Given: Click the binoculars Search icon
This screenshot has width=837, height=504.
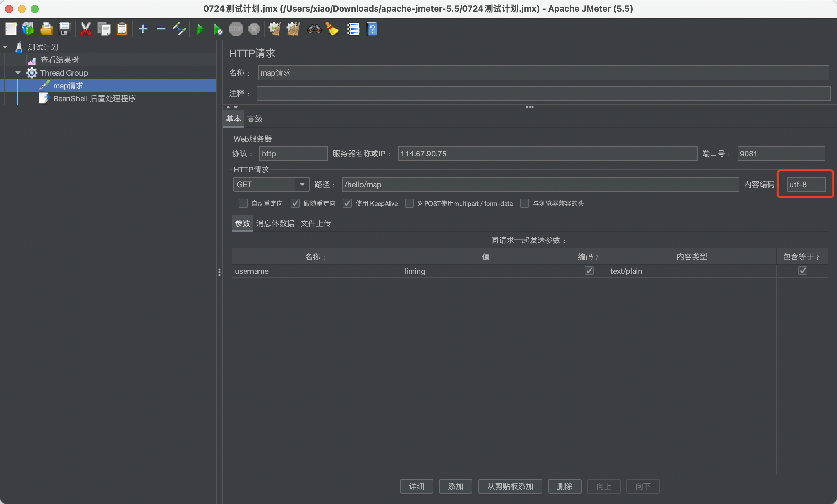Looking at the screenshot, I should (x=314, y=29).
